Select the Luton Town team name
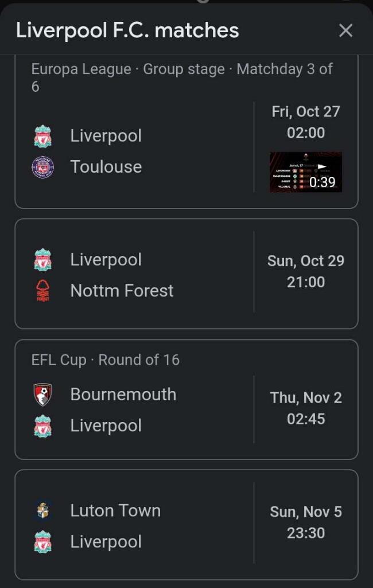The height and width of the screenshot is (588, 373). [x=115, y=510]
